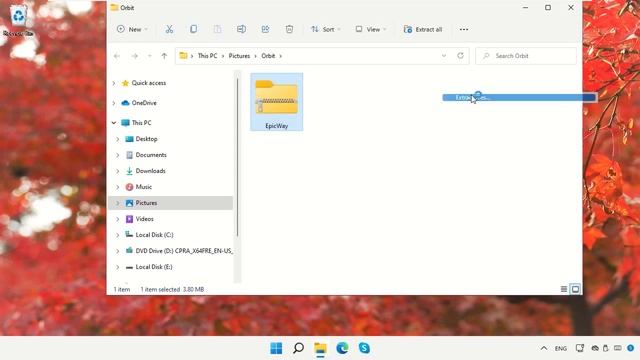640x360 pixels.
Task: Open See more ellipsis menu
Action: (464, 29)
